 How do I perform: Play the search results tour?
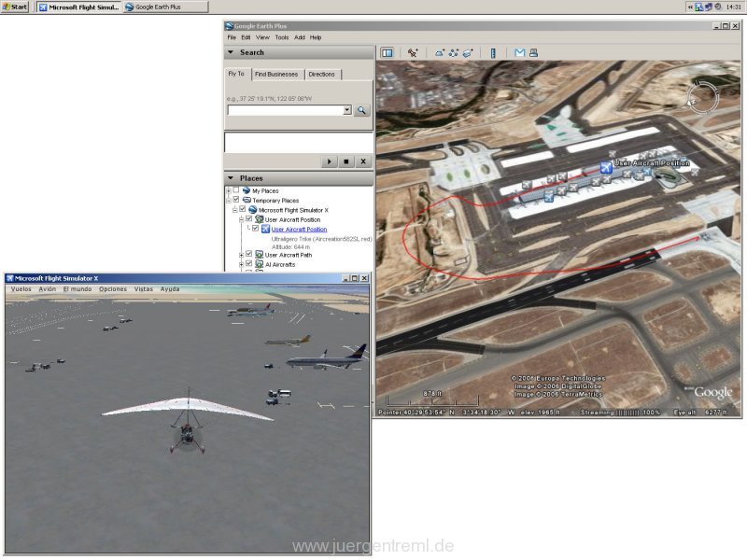pyautogui.click(x=330, y=161)
